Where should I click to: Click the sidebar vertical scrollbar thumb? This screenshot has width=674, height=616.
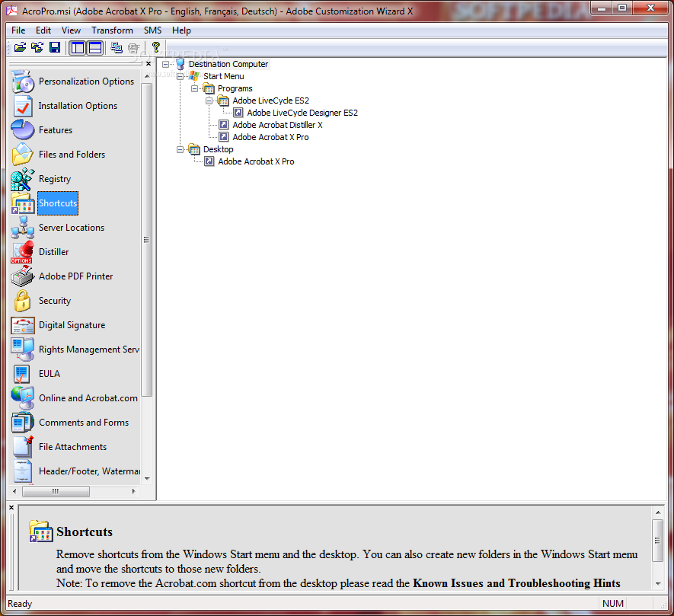tap(147, 240)
